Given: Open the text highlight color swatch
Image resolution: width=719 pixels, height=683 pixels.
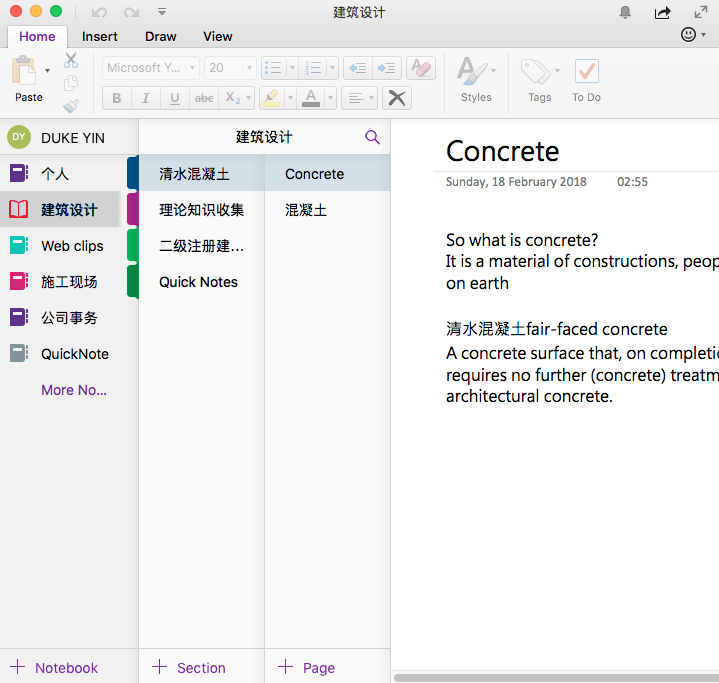Looking at the screenshot, I should tap(270, 98).
